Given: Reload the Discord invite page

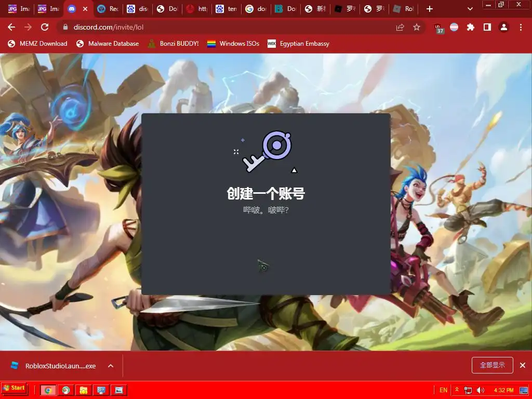Looking at the screenshot, I should [45, 27].
